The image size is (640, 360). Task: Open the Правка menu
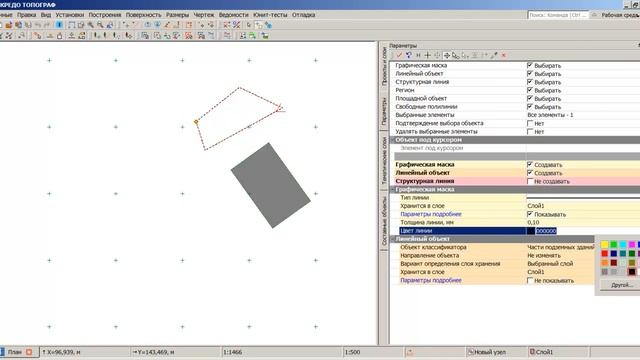click(27, 15)
